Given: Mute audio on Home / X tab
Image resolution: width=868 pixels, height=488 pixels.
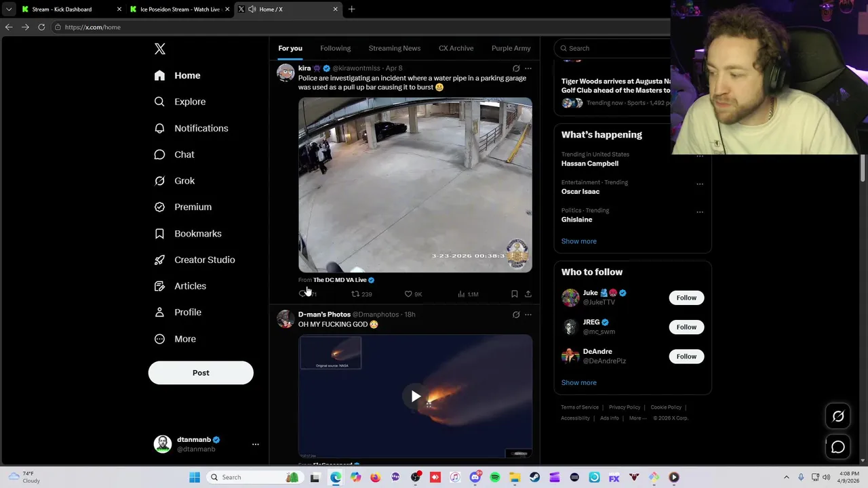Looking at the screenshot, I should tap(252, 9).
